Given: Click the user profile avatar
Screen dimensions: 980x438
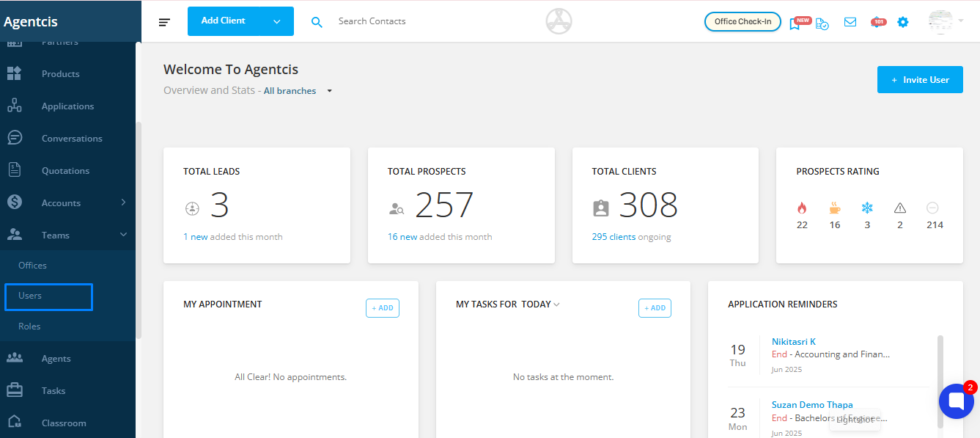Looking at the screenshot, I should coord(940,21).
